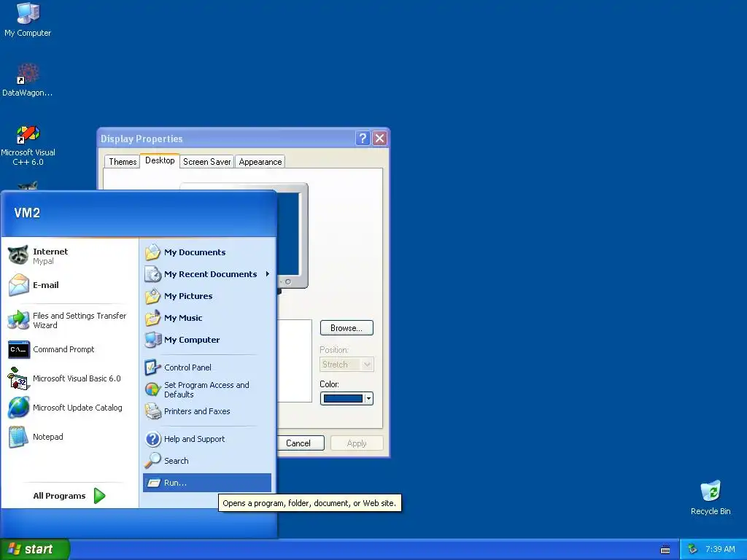Viewport: 747px width, 560px height.
Task: Open the Color dropdown in Display Properties
Action: coord(347,399)
